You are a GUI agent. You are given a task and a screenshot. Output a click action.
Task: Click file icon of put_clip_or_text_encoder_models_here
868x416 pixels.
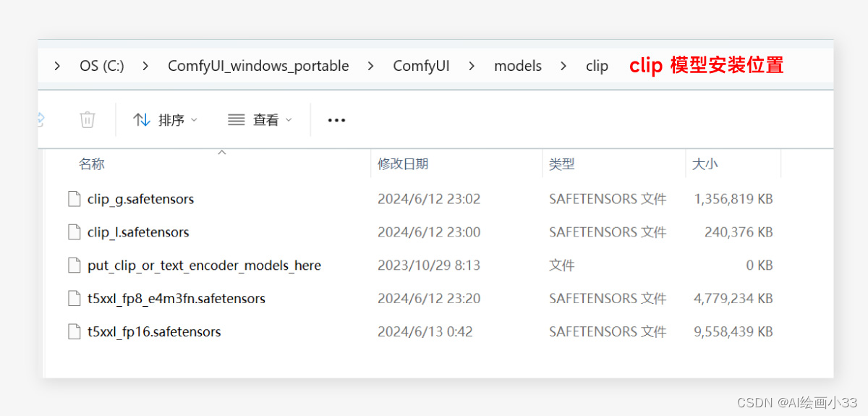click(74, 266)
